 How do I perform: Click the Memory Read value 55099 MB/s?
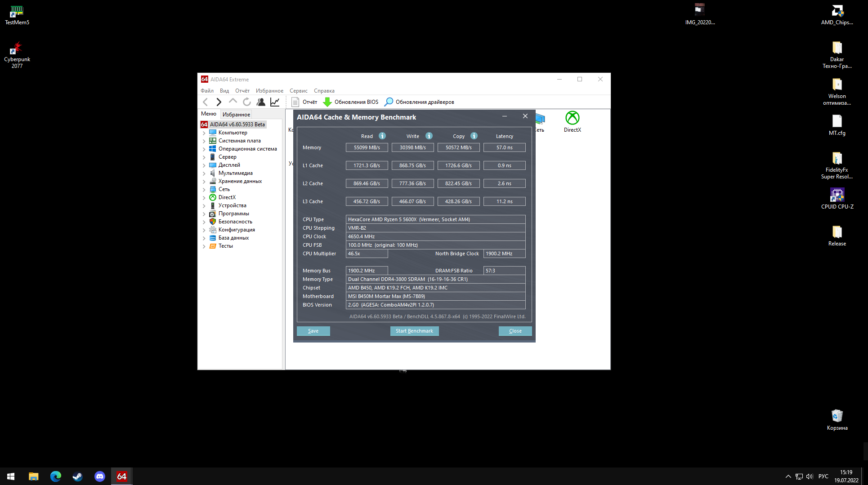tap(367, 147)
